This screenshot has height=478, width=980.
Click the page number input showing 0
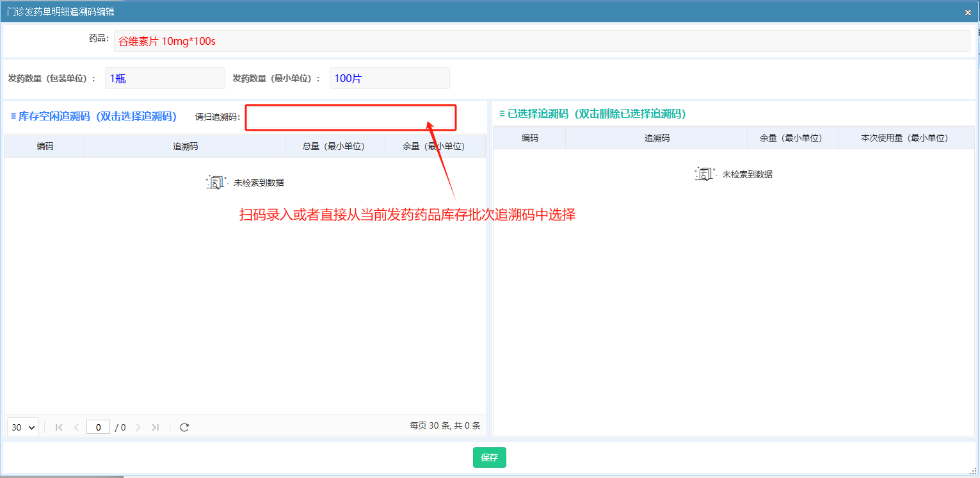pyautogui.click(x=98, y=427)
